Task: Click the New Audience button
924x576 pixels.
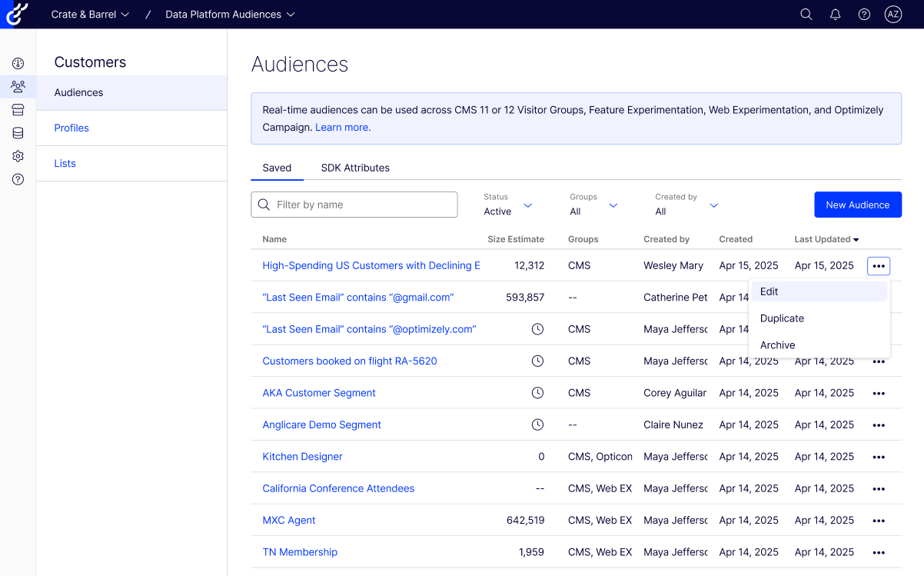Action: [x=857, y=205]
